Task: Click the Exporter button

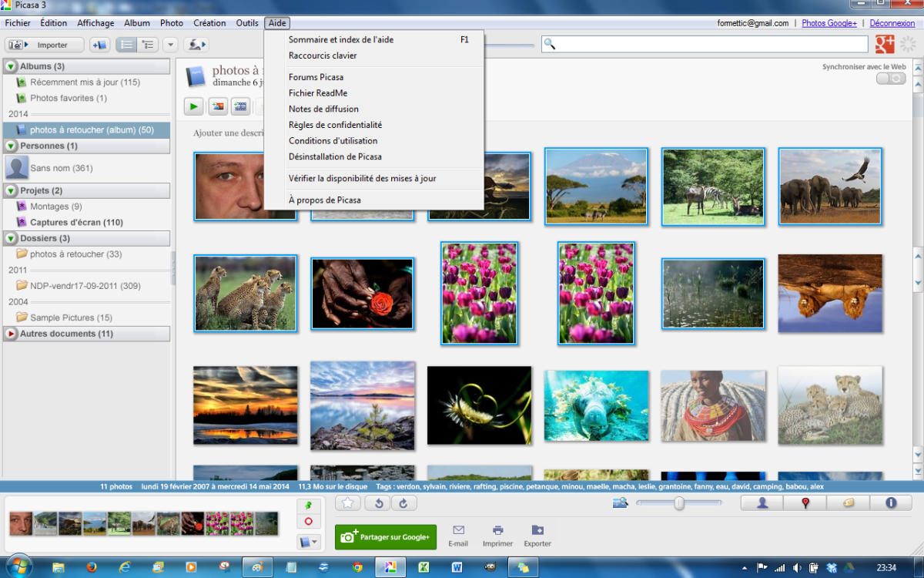Action: coord(537,536)
